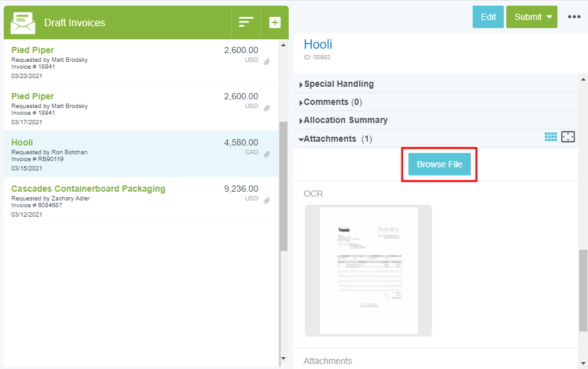Click the Edit button

point(488,17)
